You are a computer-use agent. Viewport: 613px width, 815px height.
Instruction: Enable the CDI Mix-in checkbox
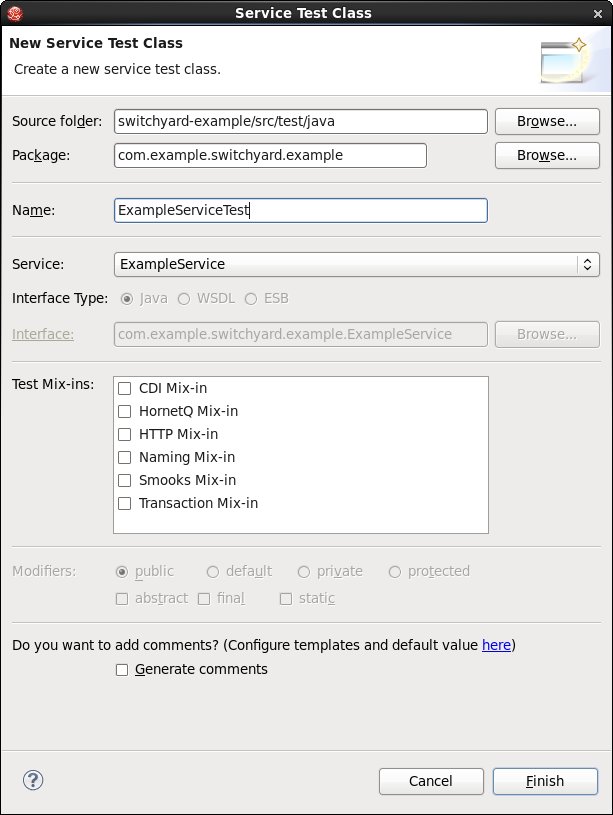pos(125,388)
